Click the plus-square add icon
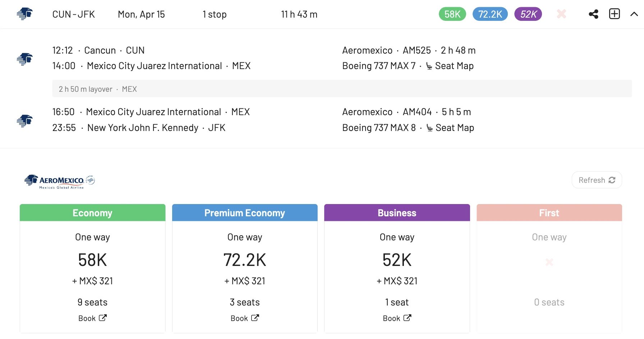 pyautogui.click(x=615, y=14)
